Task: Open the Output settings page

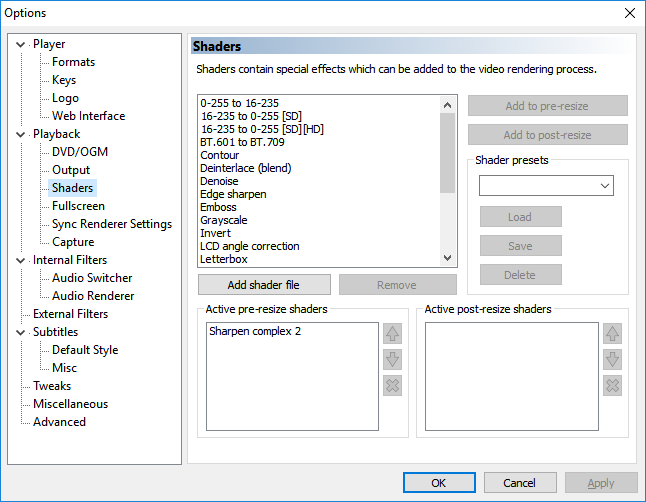Action: tap(71, 170)
